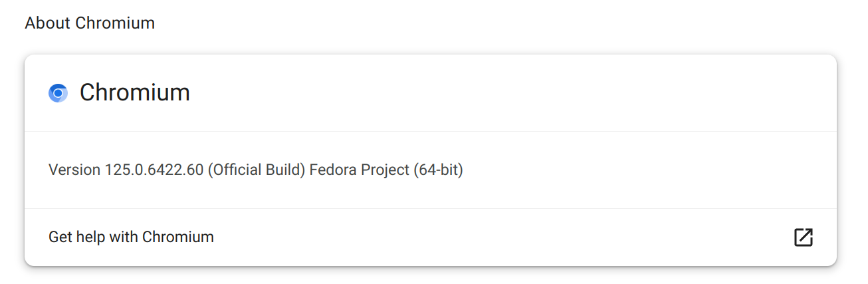Click the Fedora Project text

[x=360, y=170]
